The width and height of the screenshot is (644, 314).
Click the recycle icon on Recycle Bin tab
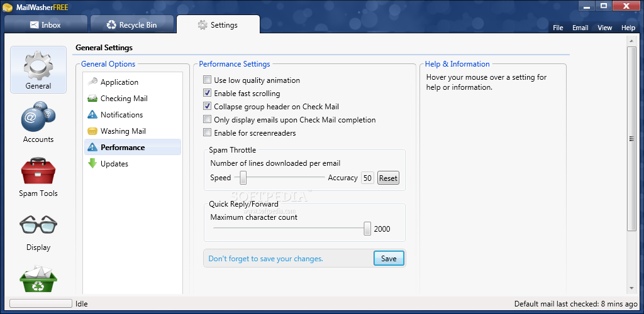coord(111,25)
